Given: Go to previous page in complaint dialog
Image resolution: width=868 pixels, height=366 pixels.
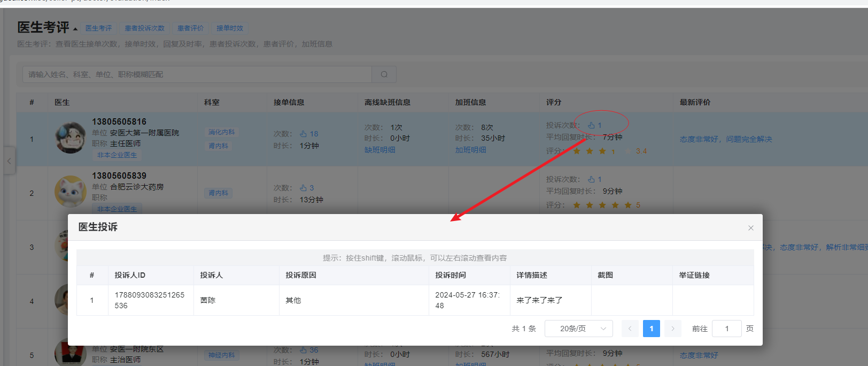Looking at the screenshot, I should pyautogui.click(x=630, y=329).
